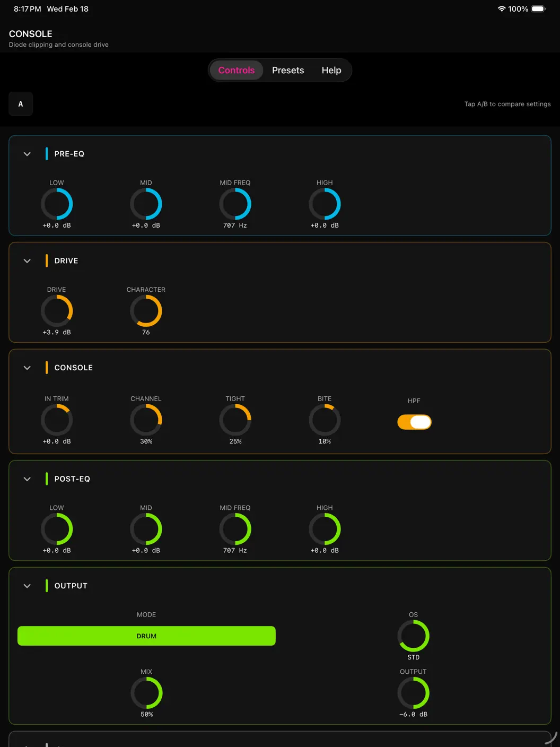Click the PRE-EQ MID knob
Viewport: 560px width, 747px height.
coord(146,204)
